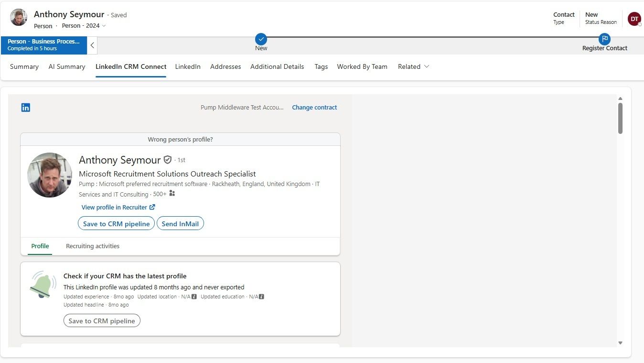Open the DT user avatar
The width and height of the screenshot is (644, 363).
click(x=634, y=19)
